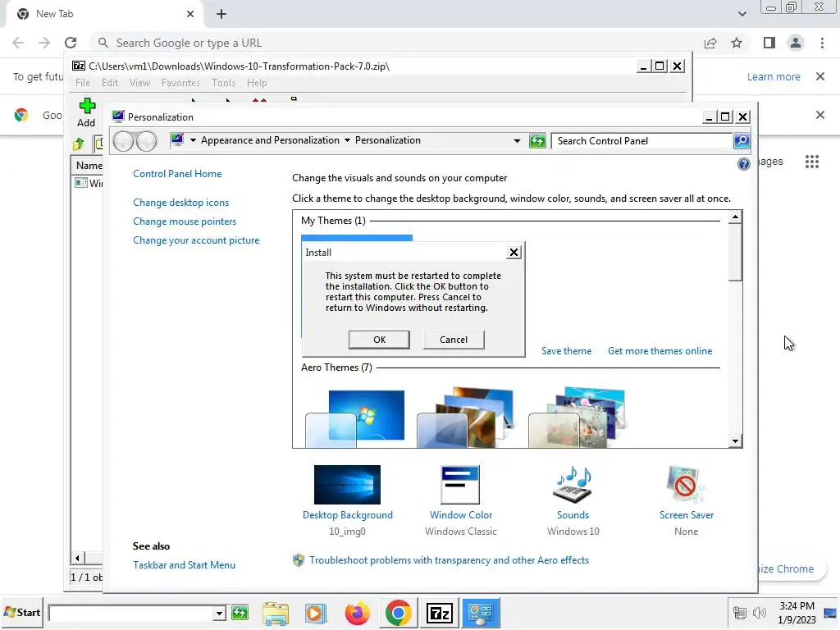Open the Help menu in 7-Zip window
The height and width of the screenshot is (630, 840).
pos(257,83)
